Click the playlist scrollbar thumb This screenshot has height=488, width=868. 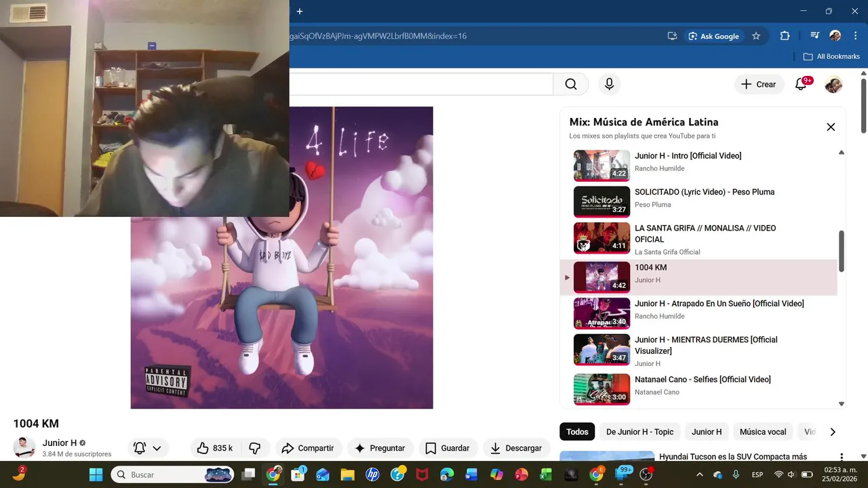842,251
